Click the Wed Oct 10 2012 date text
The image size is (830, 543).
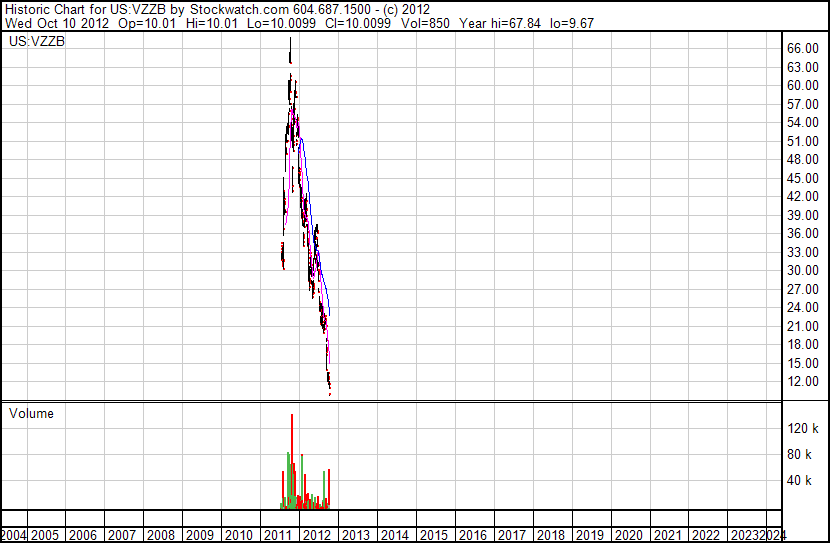[x=47, y=23]
